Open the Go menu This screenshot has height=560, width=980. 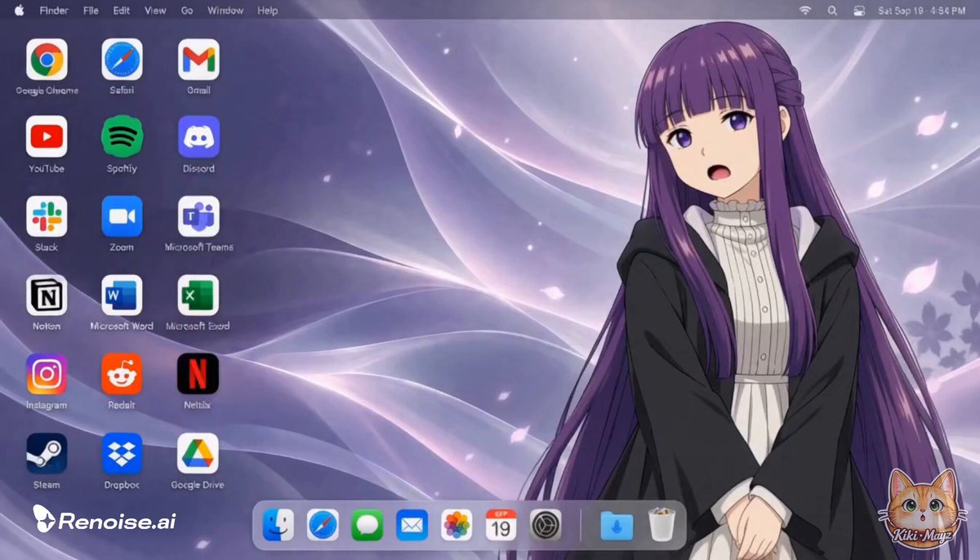point(187,11)
